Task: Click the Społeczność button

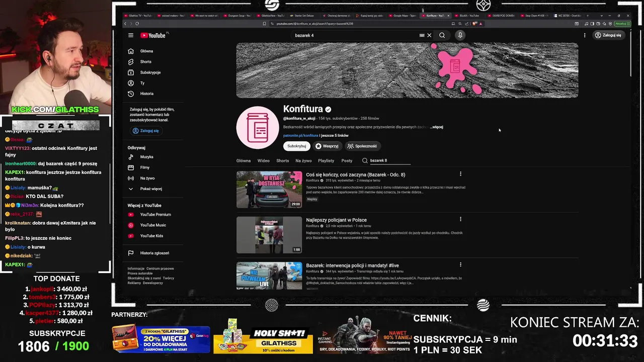Action: 362,146
